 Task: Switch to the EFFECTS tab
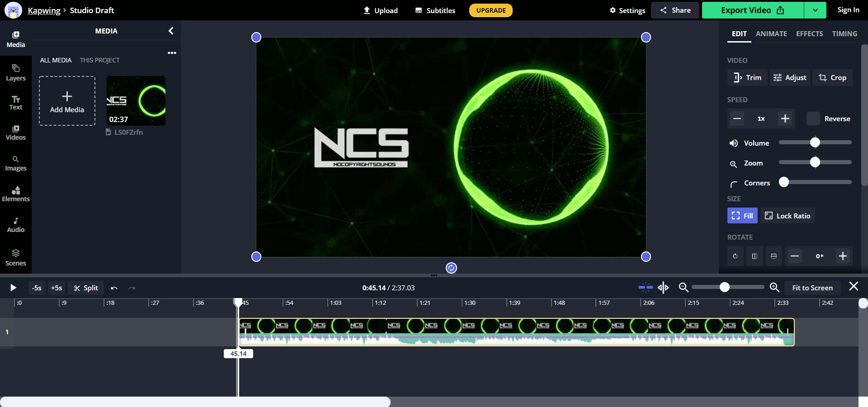click(809, 33)
